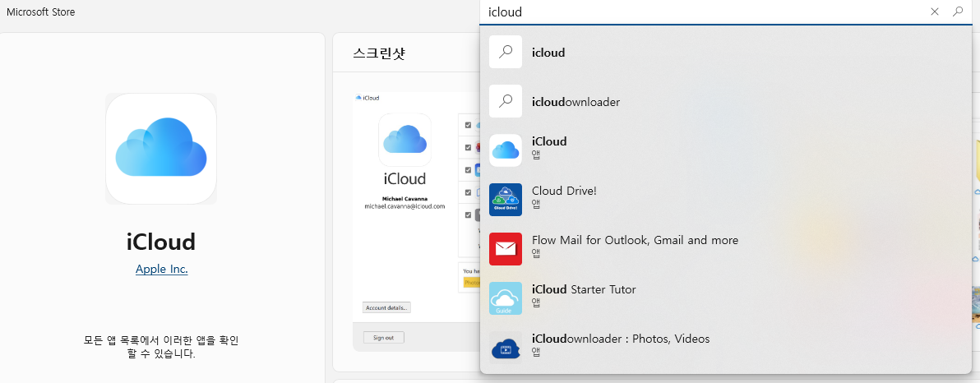The width and height of the screenshot is (980, 383).
Task: Open the Apple Inc. publisher link
Action: click(162, 270)
